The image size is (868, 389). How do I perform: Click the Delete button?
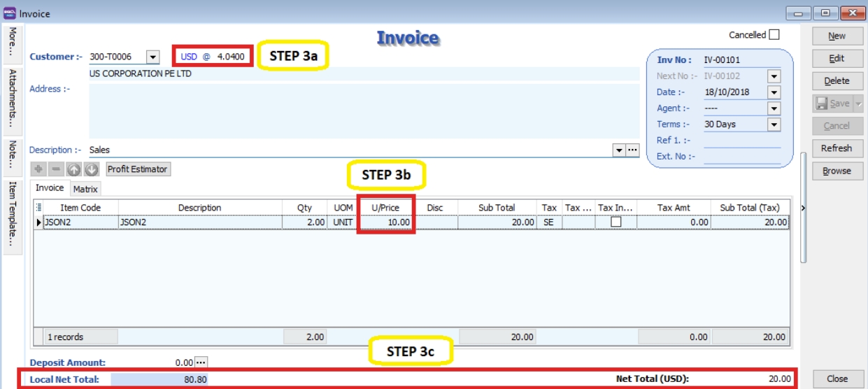click(x=837, y=80)
